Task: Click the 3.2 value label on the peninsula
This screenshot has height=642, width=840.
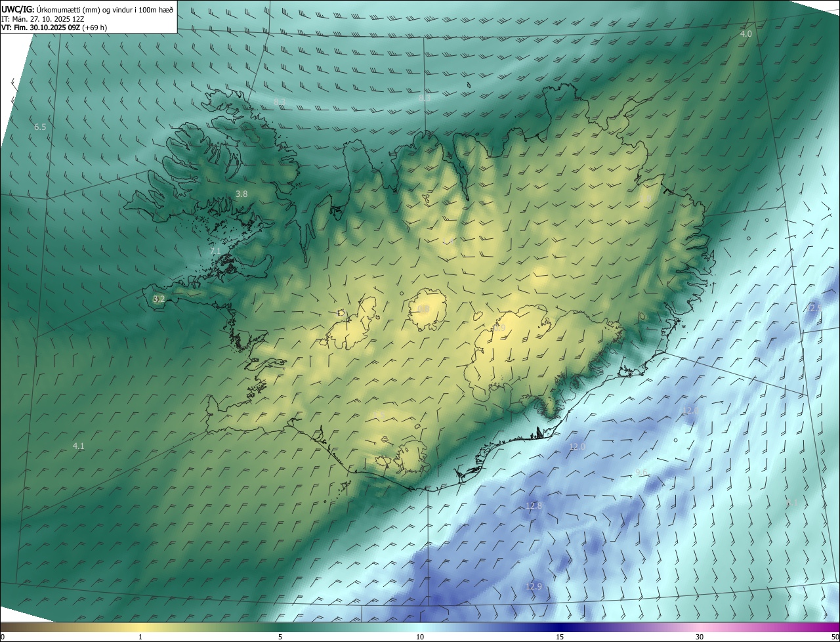Action: 159,299
